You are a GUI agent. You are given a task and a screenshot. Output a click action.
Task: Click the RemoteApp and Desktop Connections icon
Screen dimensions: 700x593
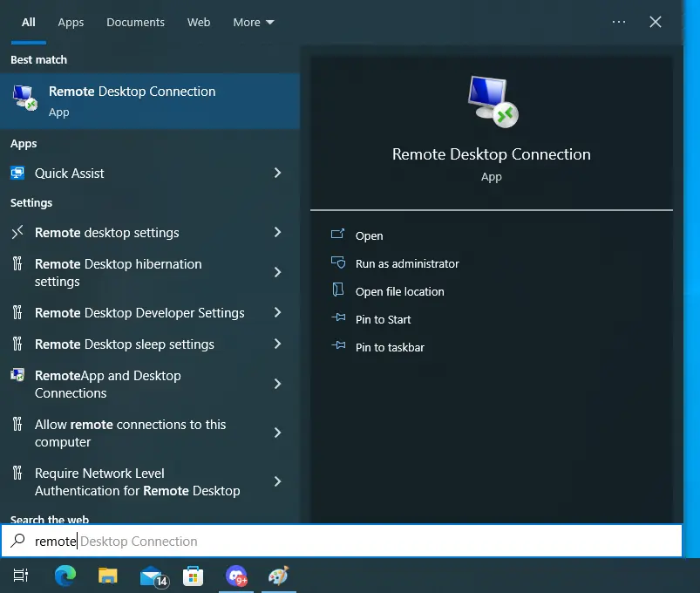pos(17,375)
